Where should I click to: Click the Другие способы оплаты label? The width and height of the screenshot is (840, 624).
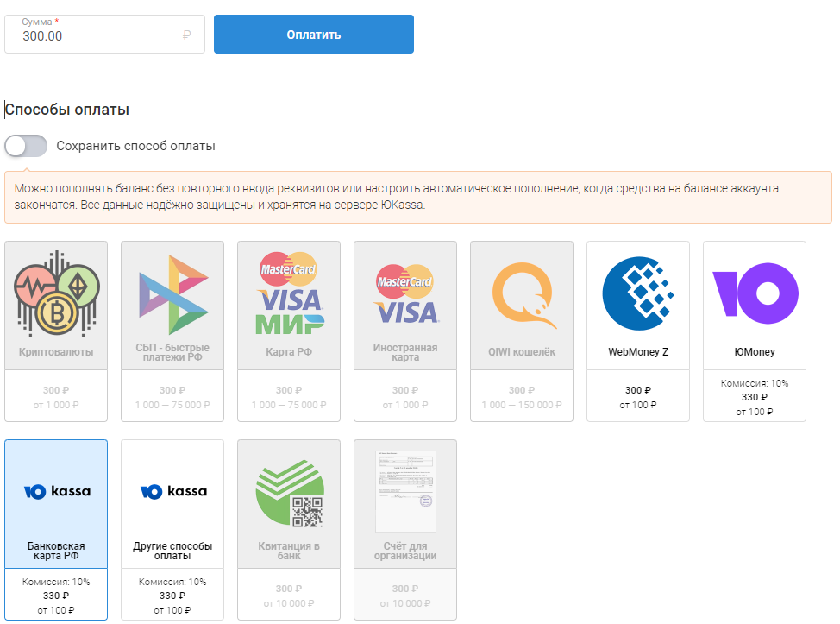tap(172, 551)
